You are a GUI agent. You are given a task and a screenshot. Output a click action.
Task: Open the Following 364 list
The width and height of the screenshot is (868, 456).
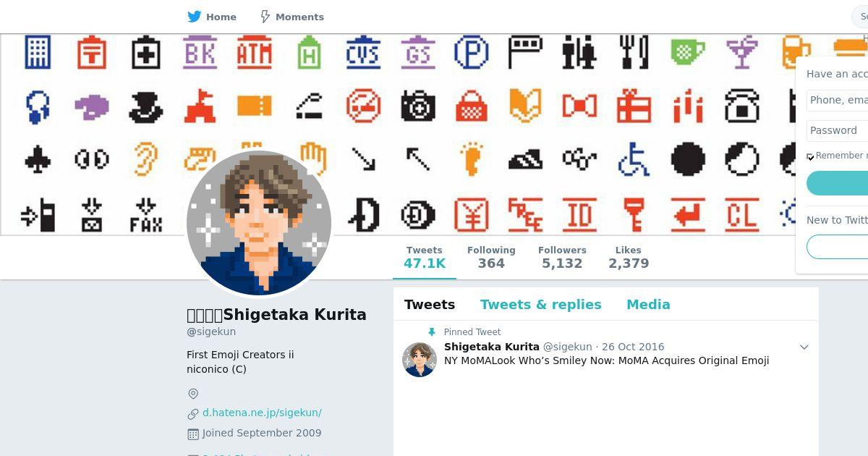coord(491,257)
